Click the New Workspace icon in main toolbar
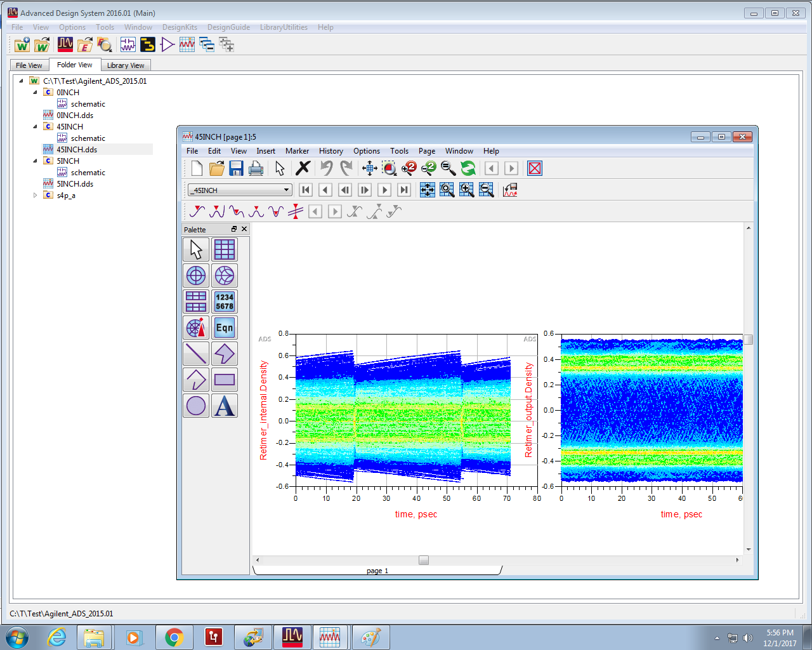Image resolution: width=812 pixels, height=650 pixels. [x=22, y=44]
